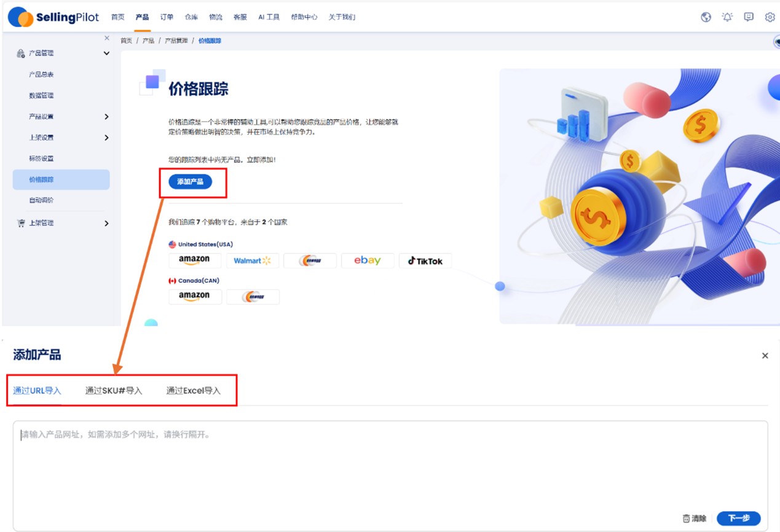Viewport: 780px width, 532px height.
Task: Open the 关于我们 top menu
Action: pyautogui.click(x=342, y=17)
